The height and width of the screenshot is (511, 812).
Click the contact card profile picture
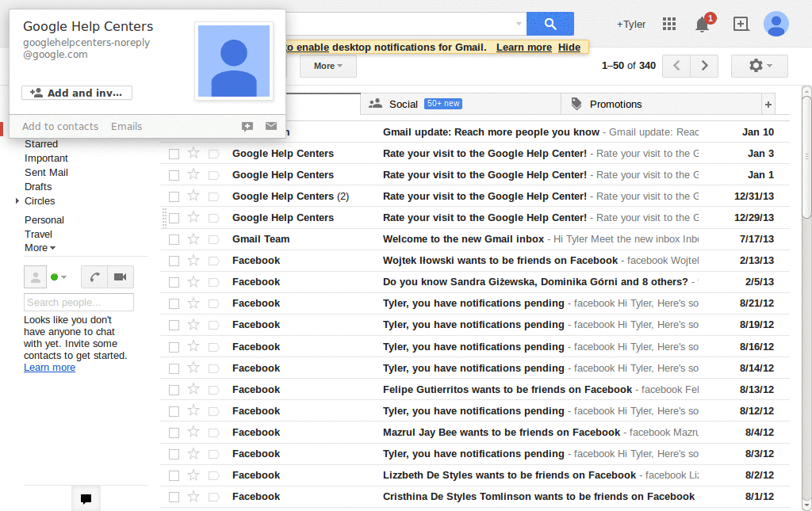pos(234,60)
